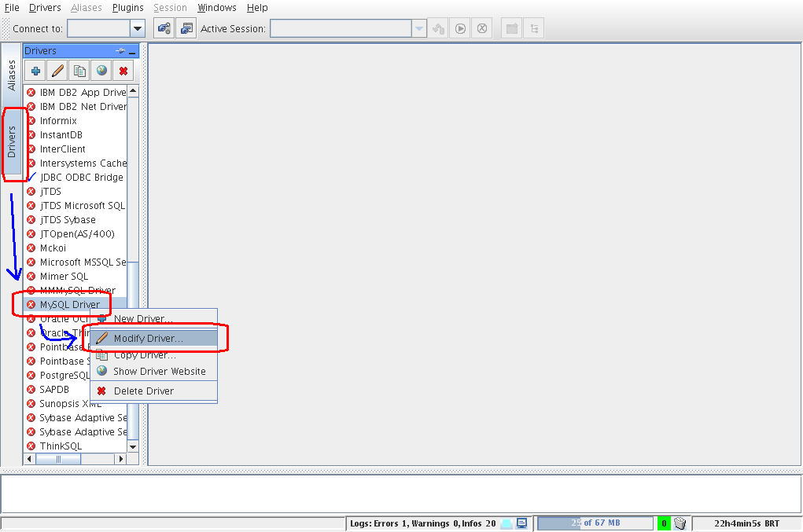Image resolution: width=803 pixels, height=532 pixels.
Task: Select the Mckoi driver
Action: [x=76, y=248]
